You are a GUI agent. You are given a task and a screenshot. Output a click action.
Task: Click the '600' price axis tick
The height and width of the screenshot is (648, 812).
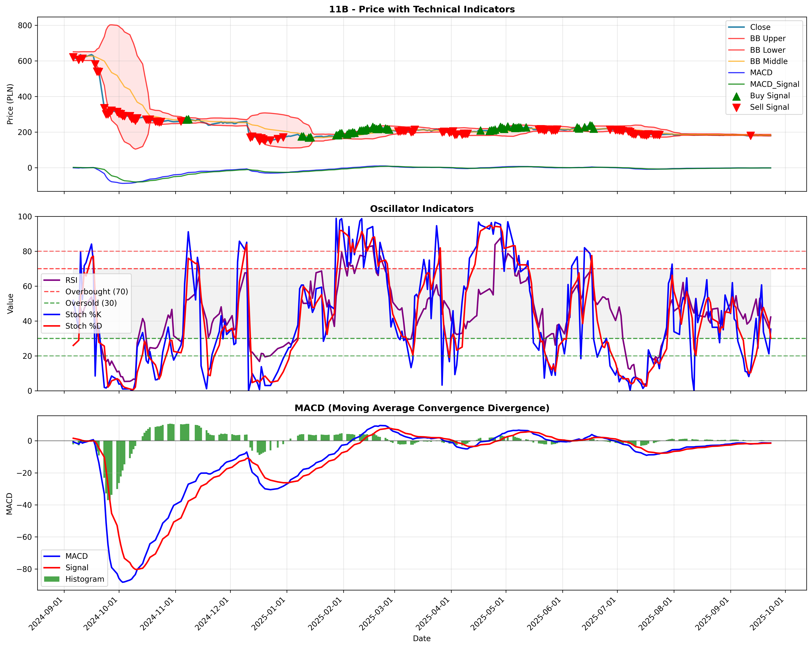25,61
